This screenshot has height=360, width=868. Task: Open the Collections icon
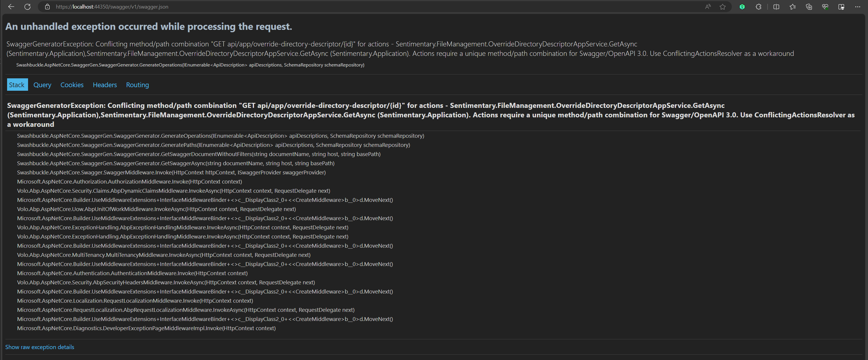[x=809, y=7]
